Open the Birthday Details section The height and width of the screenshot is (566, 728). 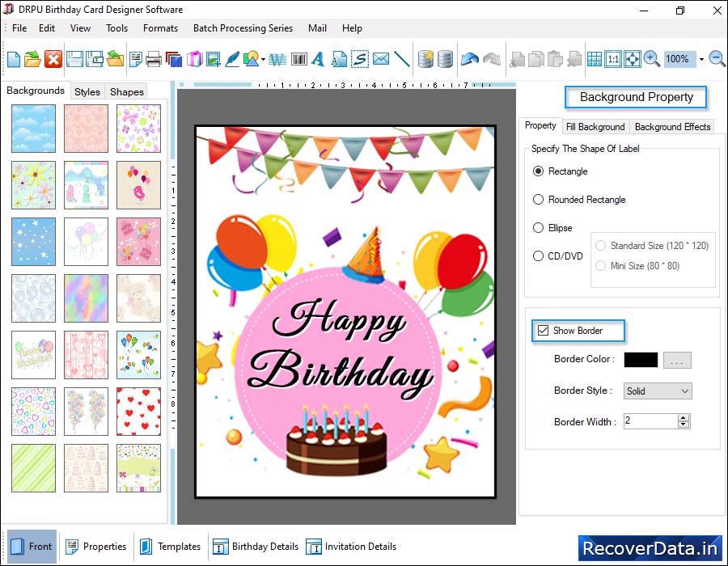[x=256, y=547]
